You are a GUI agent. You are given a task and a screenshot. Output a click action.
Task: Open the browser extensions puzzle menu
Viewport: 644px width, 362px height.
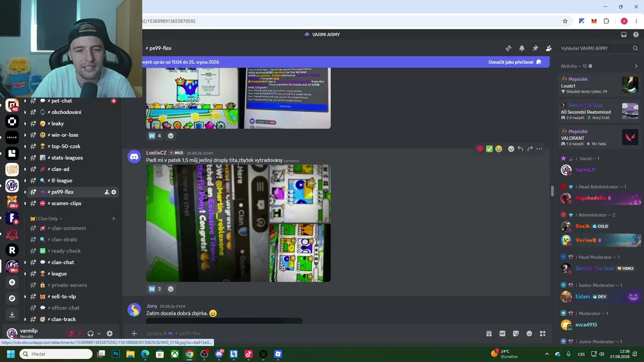point(606,21)
